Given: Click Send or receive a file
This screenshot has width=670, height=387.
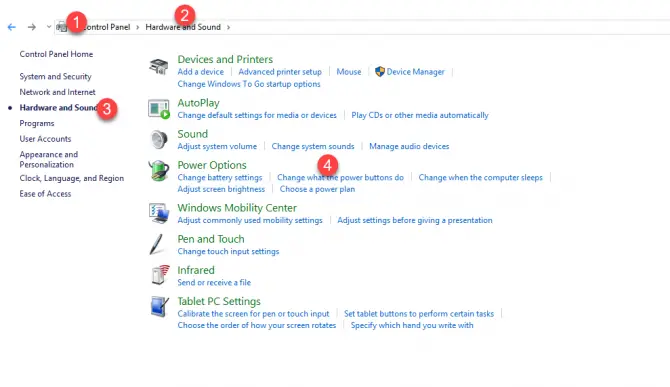Looking at the screenshot, I should [x=214, y=283].
